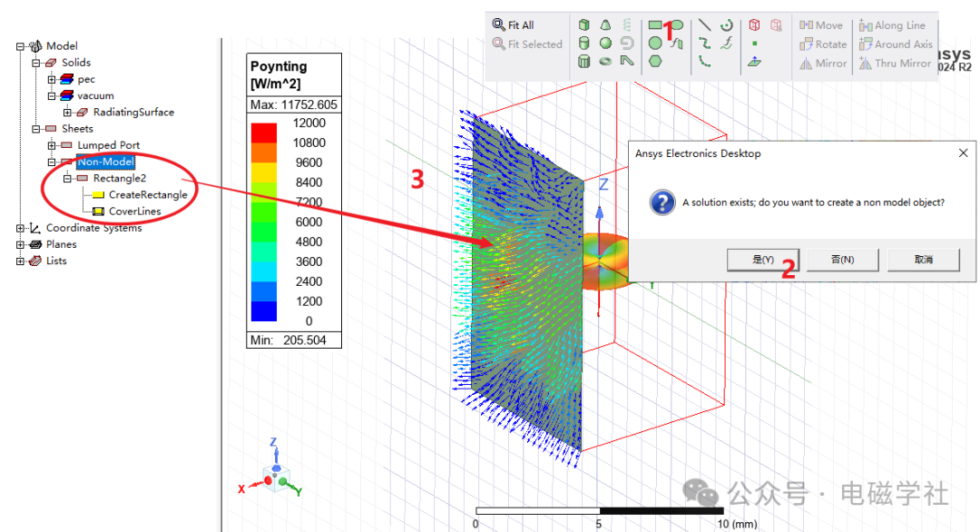Click the blue 0 legend color
The width and height of the screenshot is (980, 532).
pos(264,311)
